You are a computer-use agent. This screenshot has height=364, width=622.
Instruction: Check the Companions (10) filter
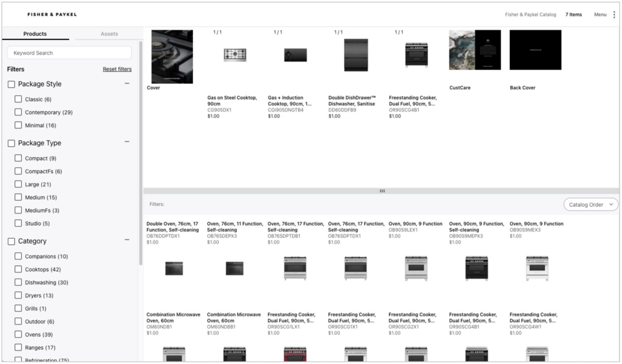pos(18,256)
